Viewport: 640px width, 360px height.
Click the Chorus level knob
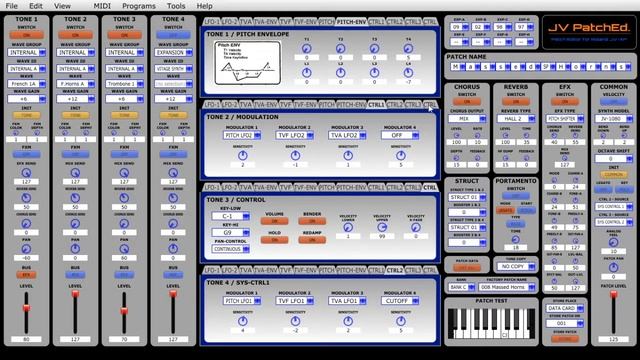click(x=456, y=135)
